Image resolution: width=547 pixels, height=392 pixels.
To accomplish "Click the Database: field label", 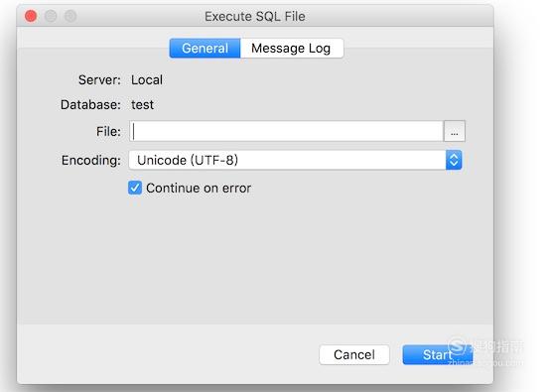I will coord(90,104).
